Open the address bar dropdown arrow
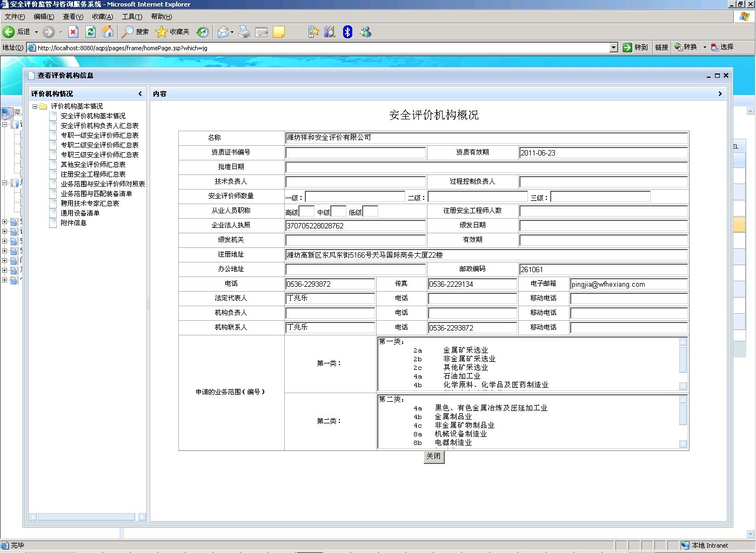 tap(613, 48)
